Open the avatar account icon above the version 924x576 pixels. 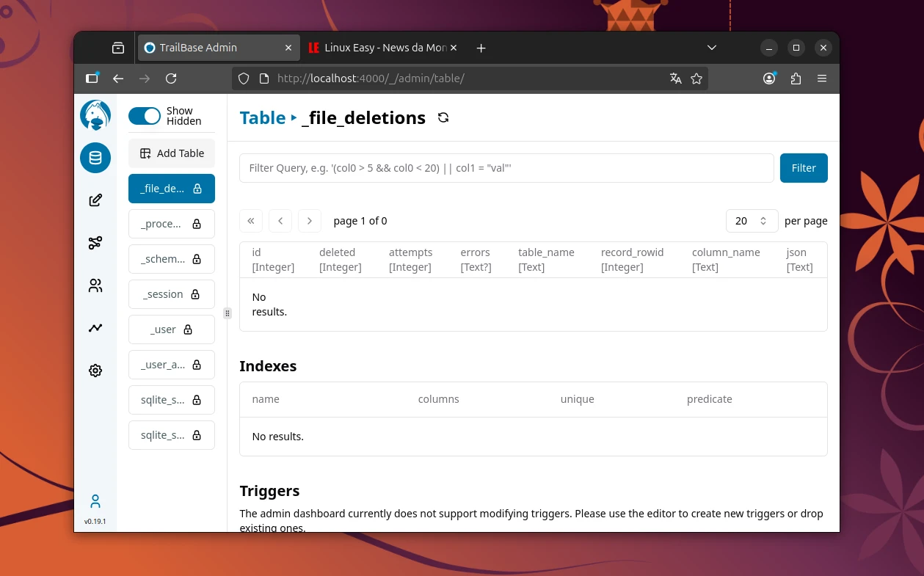pyautogui.click(x=95, y=501)
